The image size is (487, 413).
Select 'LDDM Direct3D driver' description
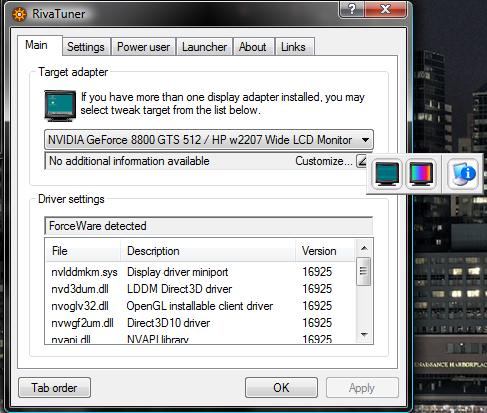(x=179, y=289)
